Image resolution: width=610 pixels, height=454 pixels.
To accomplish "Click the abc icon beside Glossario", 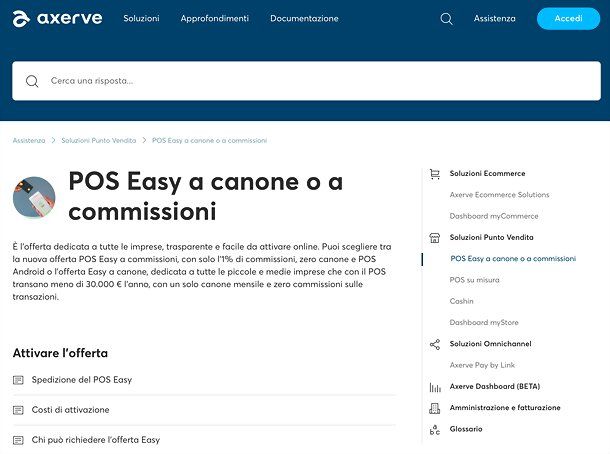I will click(435, 430).
